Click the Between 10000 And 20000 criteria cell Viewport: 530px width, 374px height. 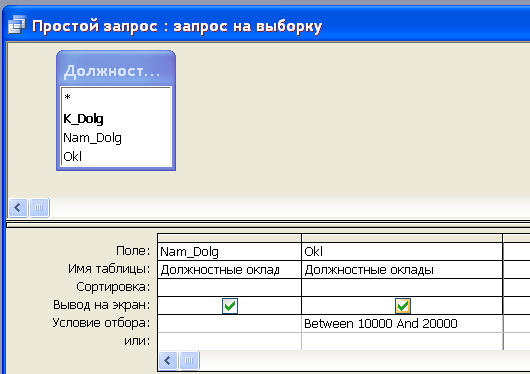(x=402, y=324)
